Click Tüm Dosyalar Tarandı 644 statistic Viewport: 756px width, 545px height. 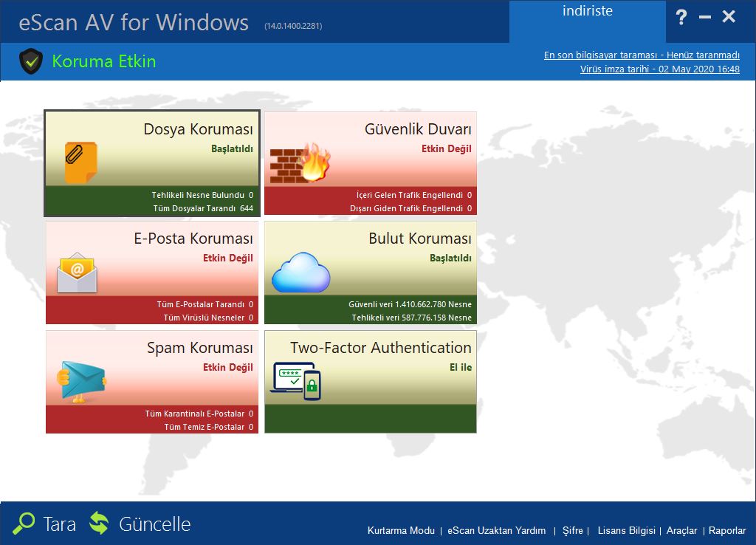[x=203, y=208]
